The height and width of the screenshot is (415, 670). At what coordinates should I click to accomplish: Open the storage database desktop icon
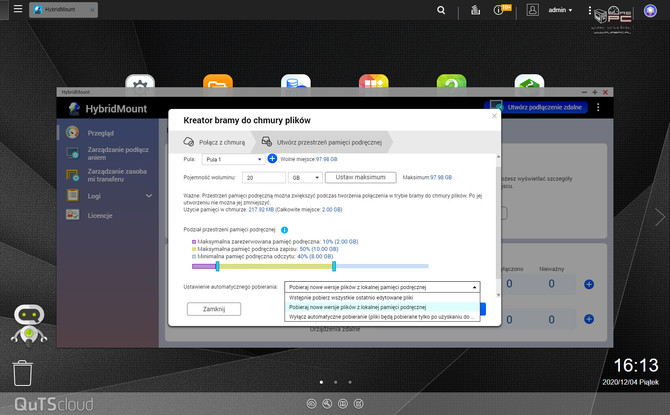tap(296, 82)
